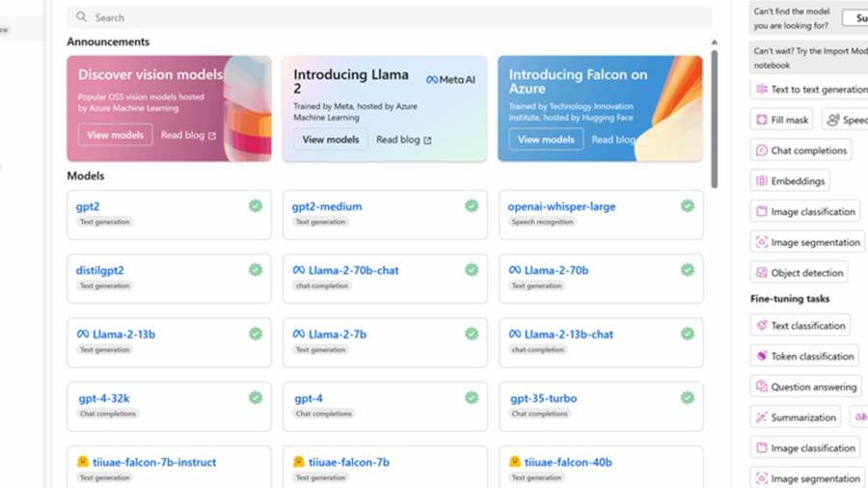Click the Meta logo beside Llama-2-70b
The height and width of the screenshot is (488, 868).
(x=515, y=270)
